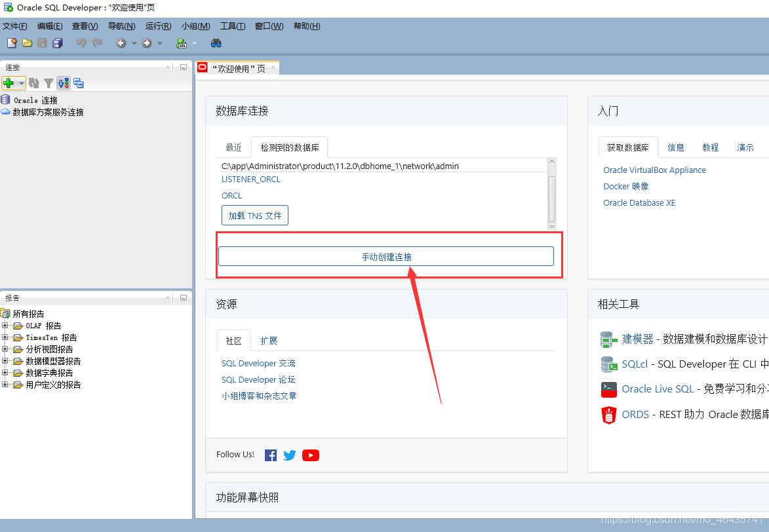Click the Undo toolbar icon

point(81,43)
